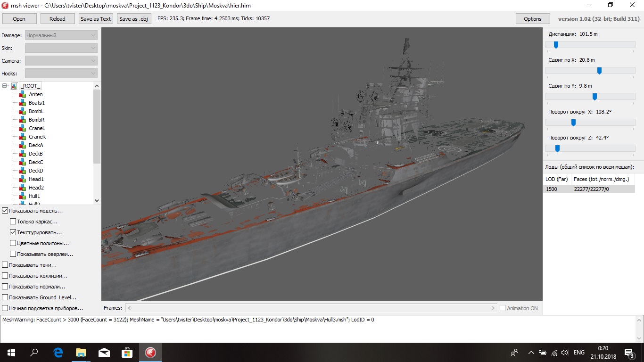Choose the Hull1 mesh icon
Viewport: 644px width, 362px height.
tap(23, 196)
